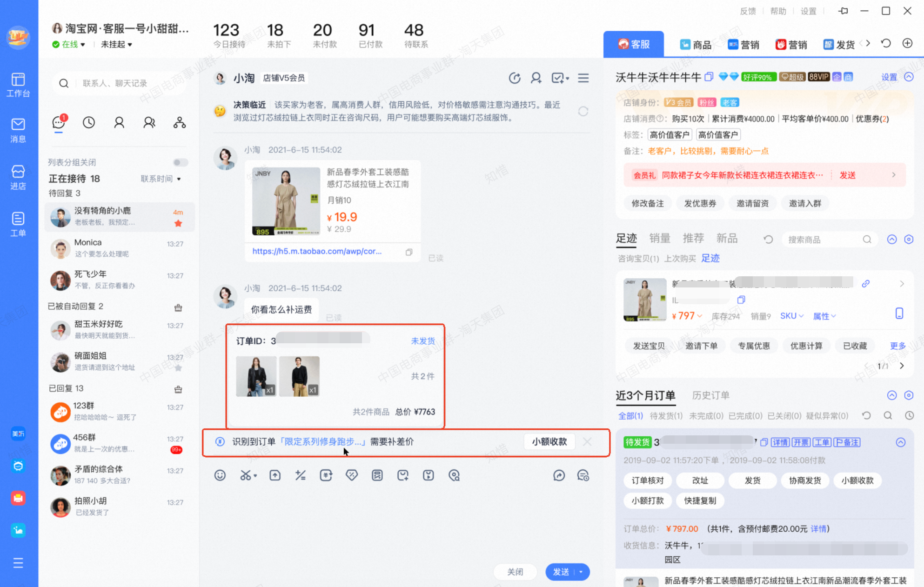Click the quick reply icon at toolbar right
This screenshot has height=587, width=924.
[583, 475]
